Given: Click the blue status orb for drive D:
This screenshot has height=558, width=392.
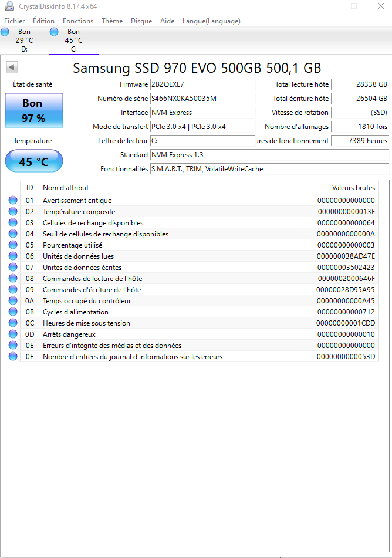Looking at the screenshot, I should (5, 32).
